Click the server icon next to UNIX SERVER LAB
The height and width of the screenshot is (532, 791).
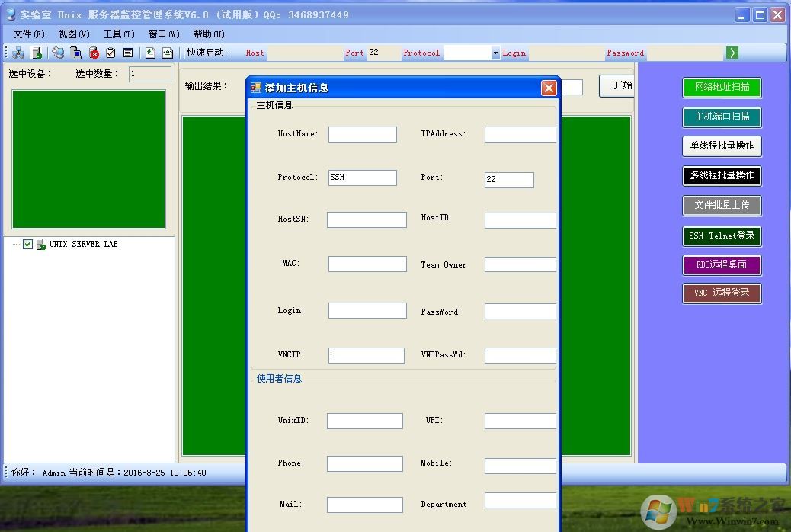coord(40,245)
